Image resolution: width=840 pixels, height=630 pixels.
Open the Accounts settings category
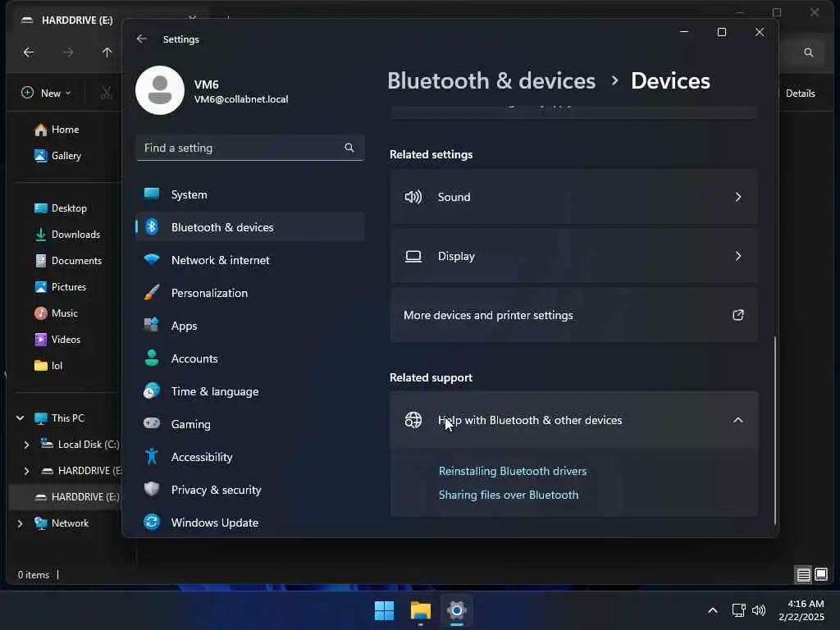(250, 358)
